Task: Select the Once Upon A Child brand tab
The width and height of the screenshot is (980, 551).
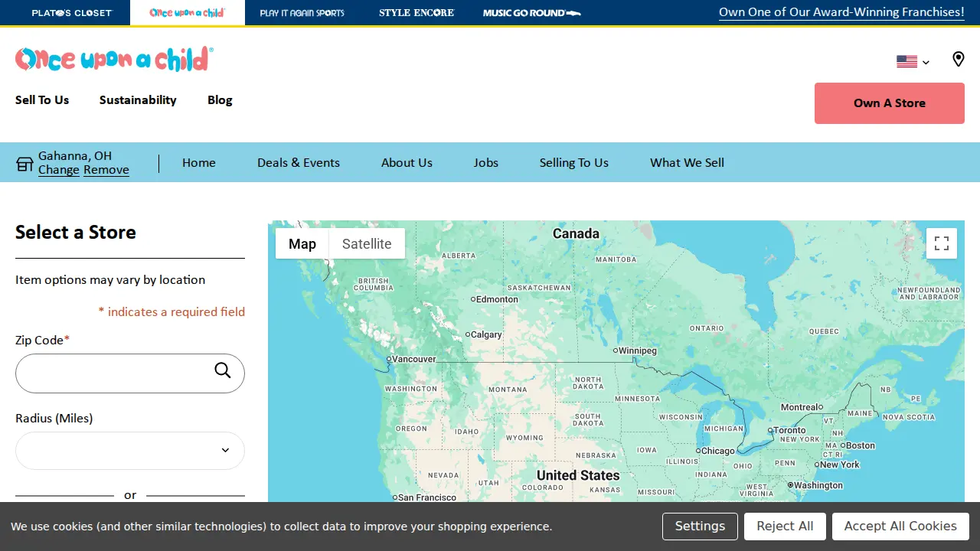Action: click(x=188, y=13)
